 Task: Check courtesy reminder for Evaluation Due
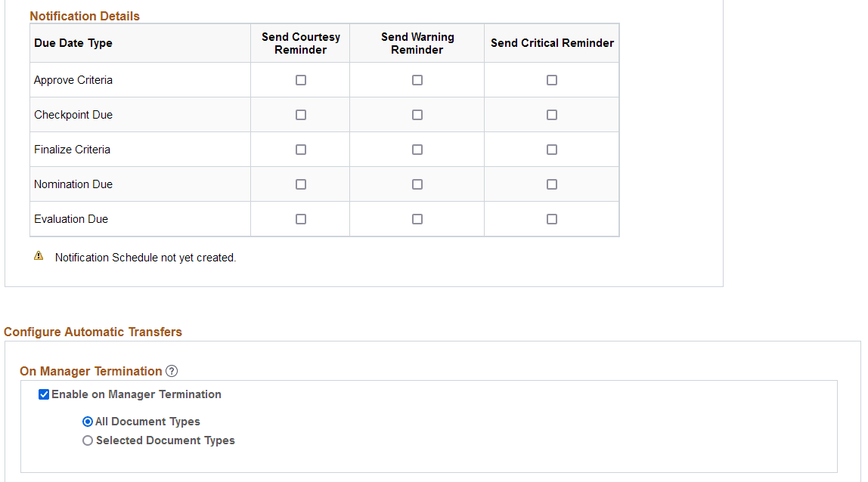(301, 219)
